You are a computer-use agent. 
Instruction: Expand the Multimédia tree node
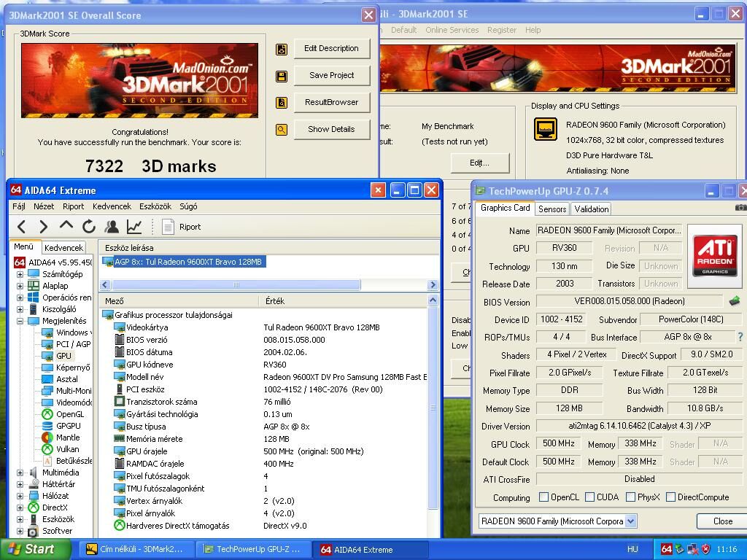point(20,472)
